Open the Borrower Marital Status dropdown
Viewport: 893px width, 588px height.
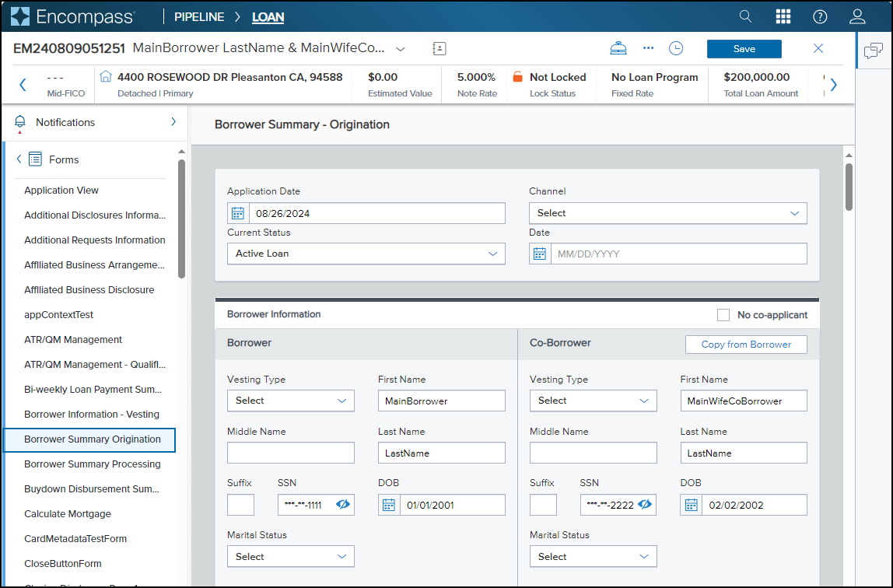(291, 557)
